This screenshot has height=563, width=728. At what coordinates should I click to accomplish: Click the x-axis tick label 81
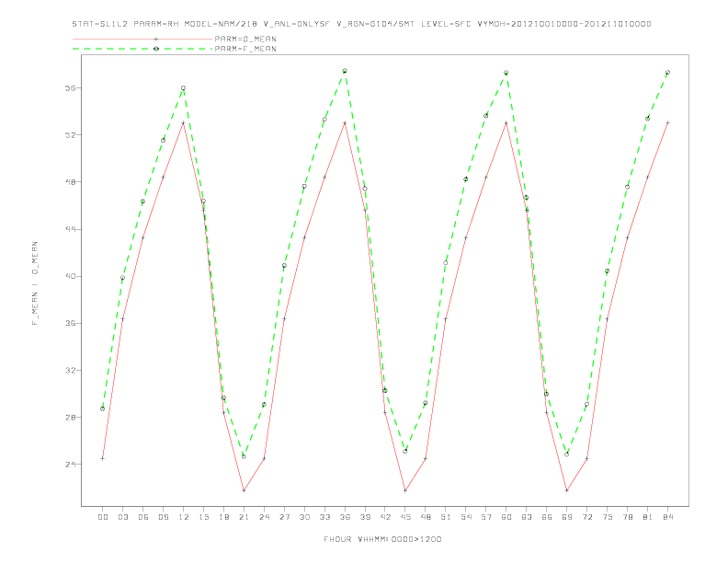[648, 517]
